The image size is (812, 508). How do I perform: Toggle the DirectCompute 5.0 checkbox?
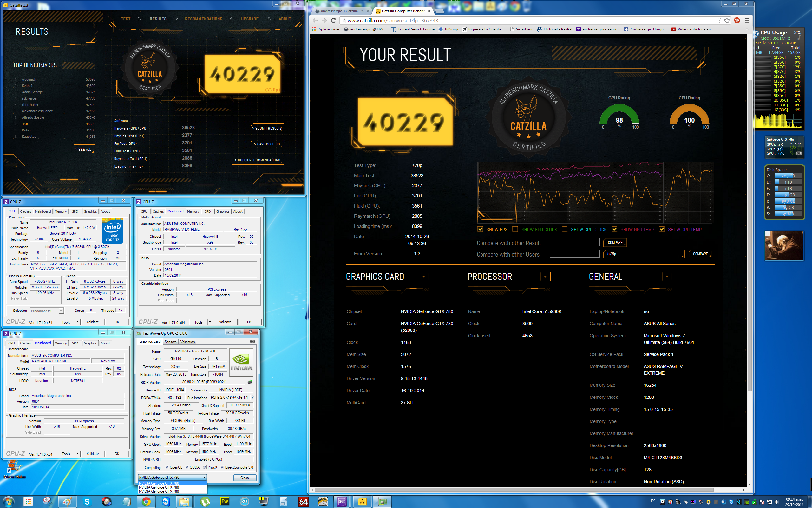[222, 467]
